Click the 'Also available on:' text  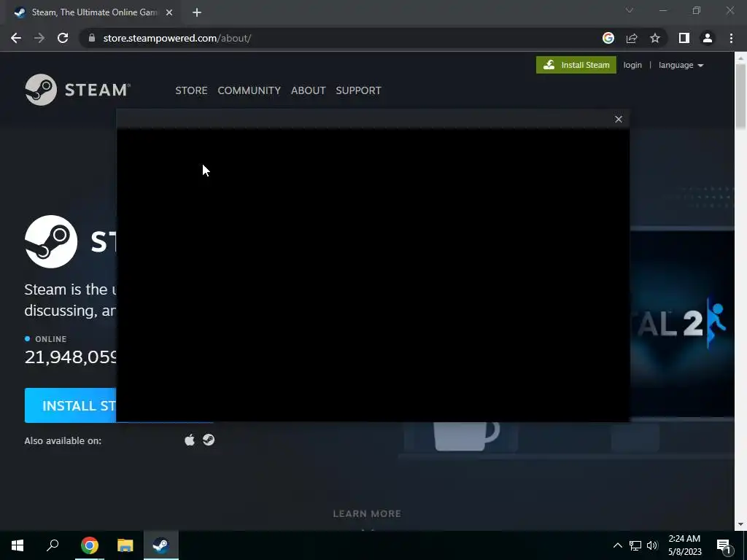[63, 440]
